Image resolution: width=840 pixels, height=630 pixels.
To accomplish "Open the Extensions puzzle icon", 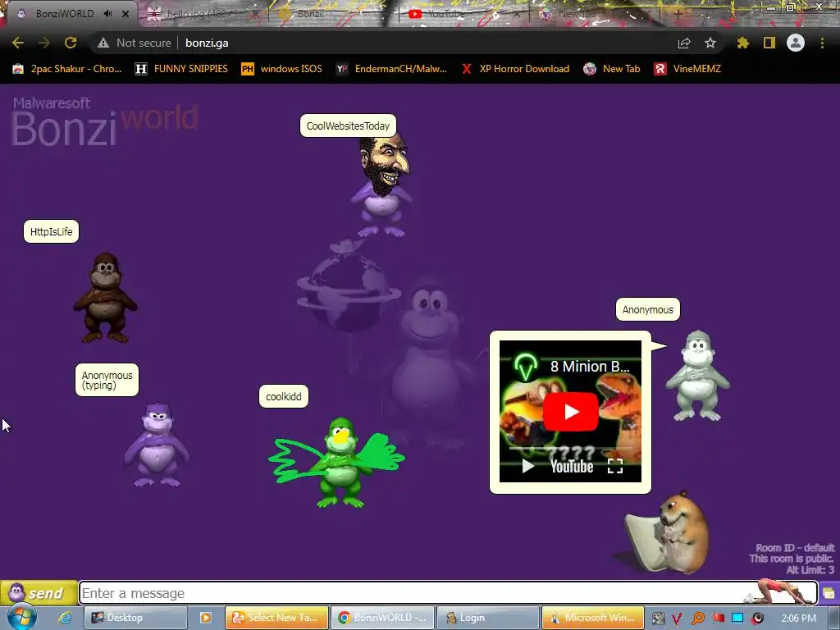I will (x=743, y=43).
